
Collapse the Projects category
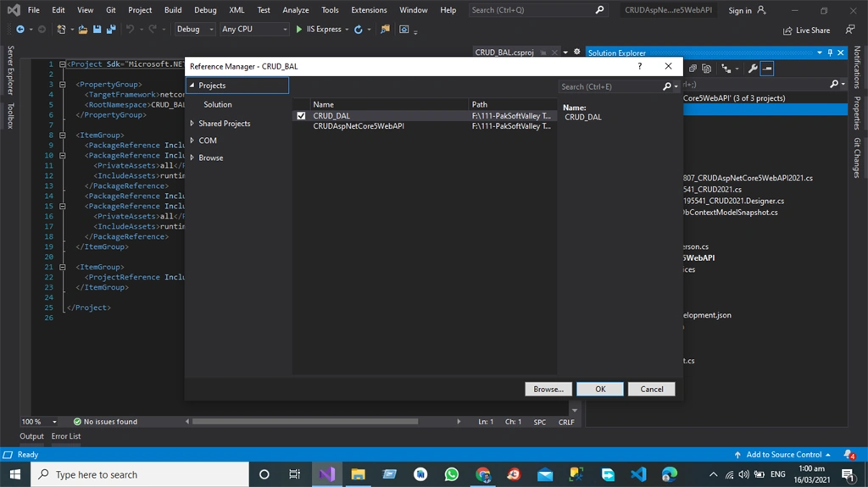point(192,86)
